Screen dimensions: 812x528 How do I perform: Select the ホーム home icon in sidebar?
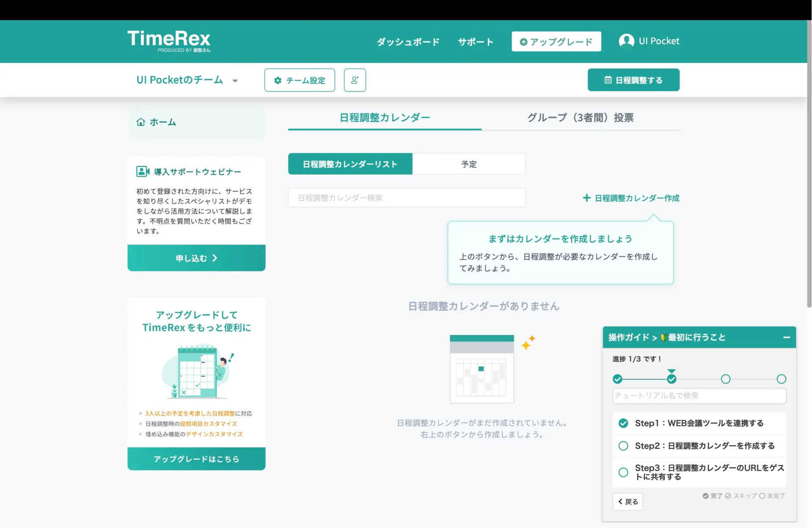140,121
